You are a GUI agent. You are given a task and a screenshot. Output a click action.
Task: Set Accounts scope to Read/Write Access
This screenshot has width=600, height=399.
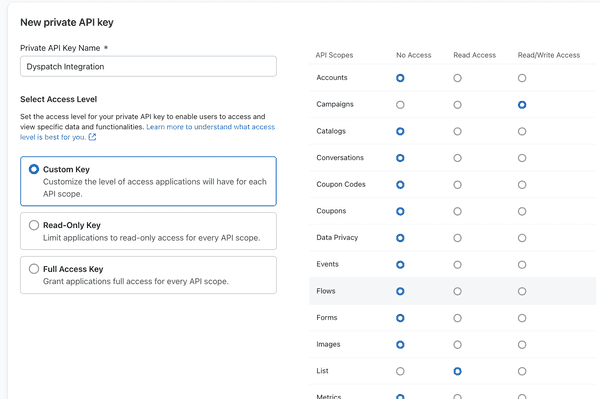tap(522, 78)
